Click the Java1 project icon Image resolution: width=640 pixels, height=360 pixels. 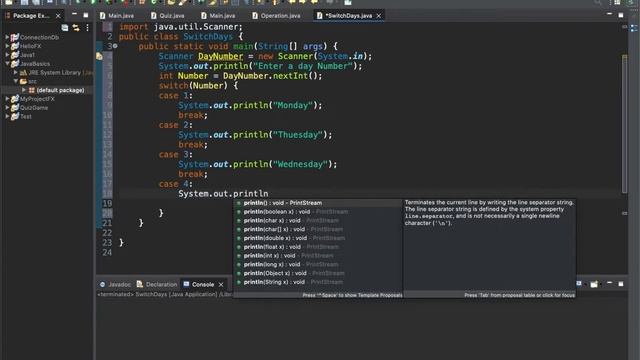[15, 55]
